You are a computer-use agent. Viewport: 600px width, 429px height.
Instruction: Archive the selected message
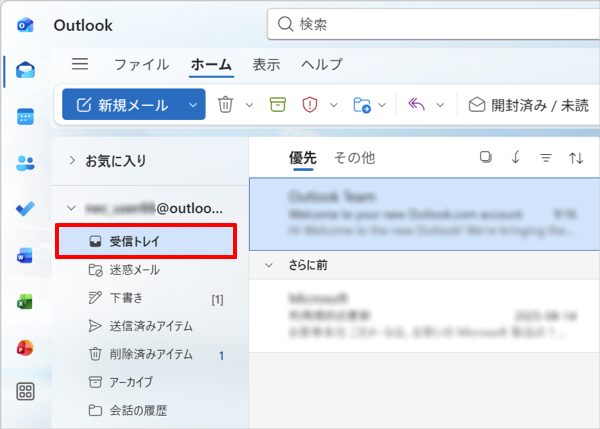pyautogui.click(x=278, y=104)
